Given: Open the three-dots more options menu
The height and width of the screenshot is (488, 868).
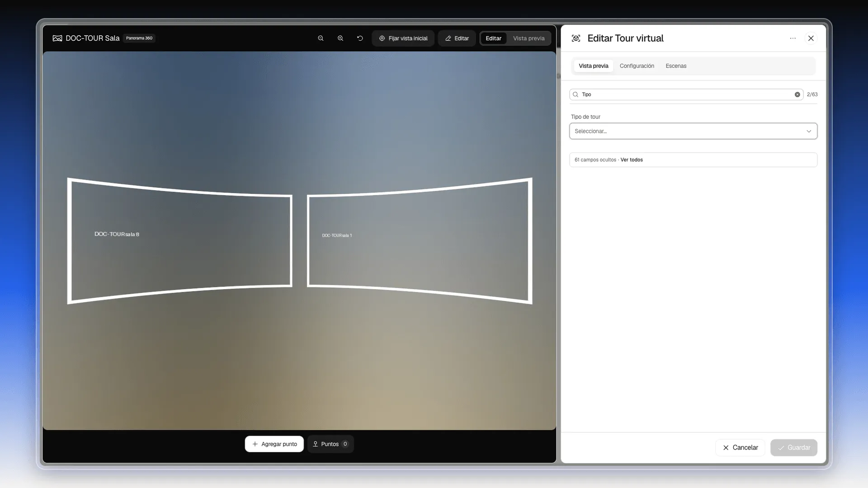Looking at the screenshot, I should 793,38.
